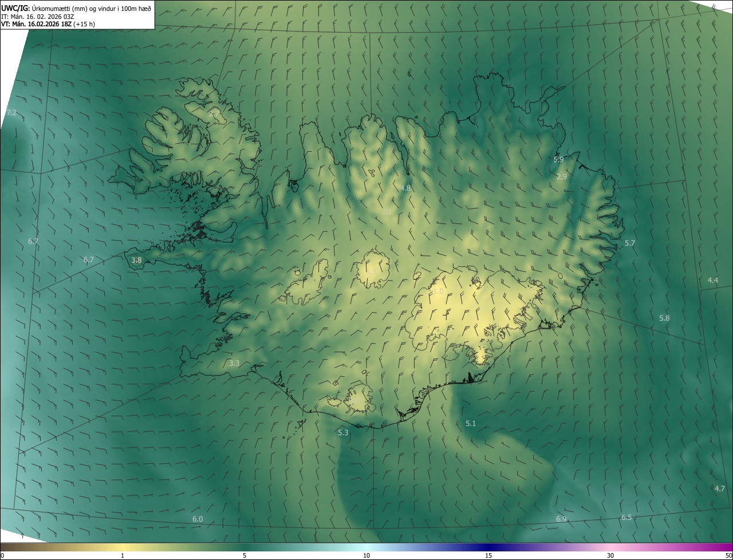The width and height of the screenshot is (733, 560).
Task: Click the 3.3 value in the southwest
Action: (234, 363)
